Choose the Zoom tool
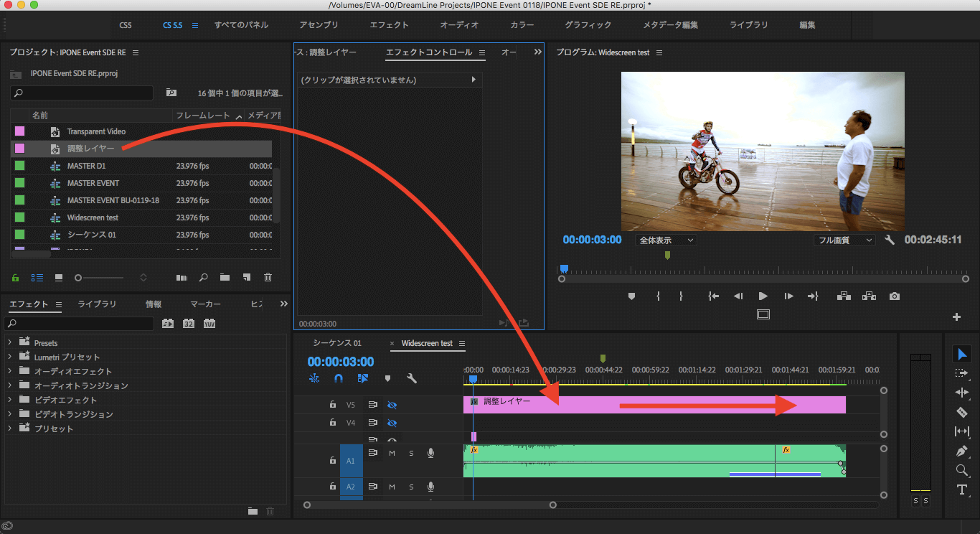Viewport: 980px width, 534px height. click(x=962, y=471)
